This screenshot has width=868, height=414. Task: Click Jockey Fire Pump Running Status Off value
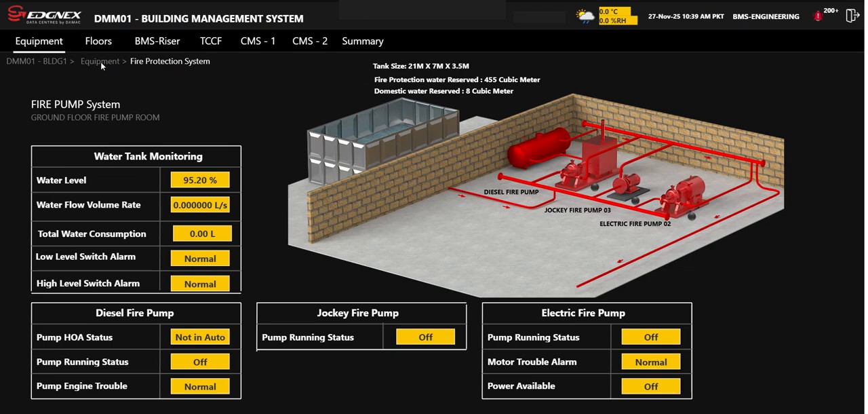point(425,337)
